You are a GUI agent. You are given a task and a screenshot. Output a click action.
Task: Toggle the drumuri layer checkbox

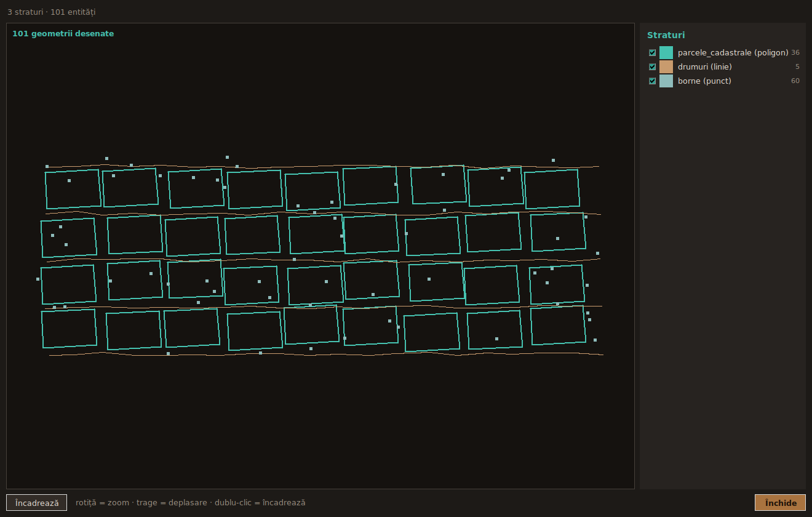[653, 67]
